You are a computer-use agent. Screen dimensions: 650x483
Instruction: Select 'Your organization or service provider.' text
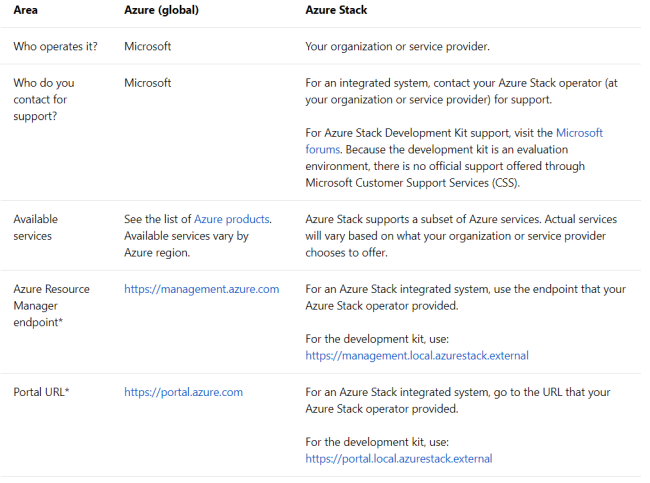click(397, 46)
